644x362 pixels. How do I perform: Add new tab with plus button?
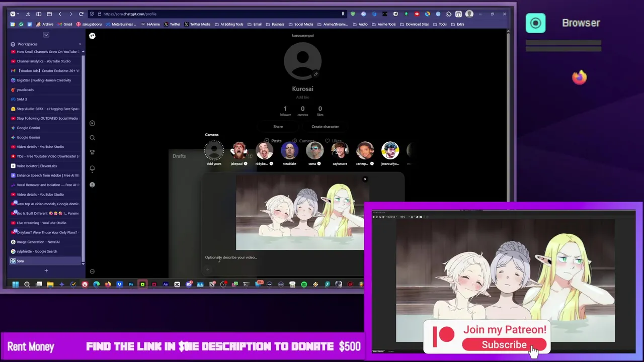click(x=46, y=270)
